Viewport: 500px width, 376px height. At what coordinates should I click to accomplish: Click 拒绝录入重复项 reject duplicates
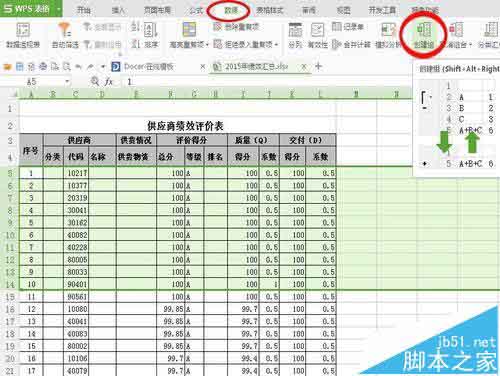[243, 44]
